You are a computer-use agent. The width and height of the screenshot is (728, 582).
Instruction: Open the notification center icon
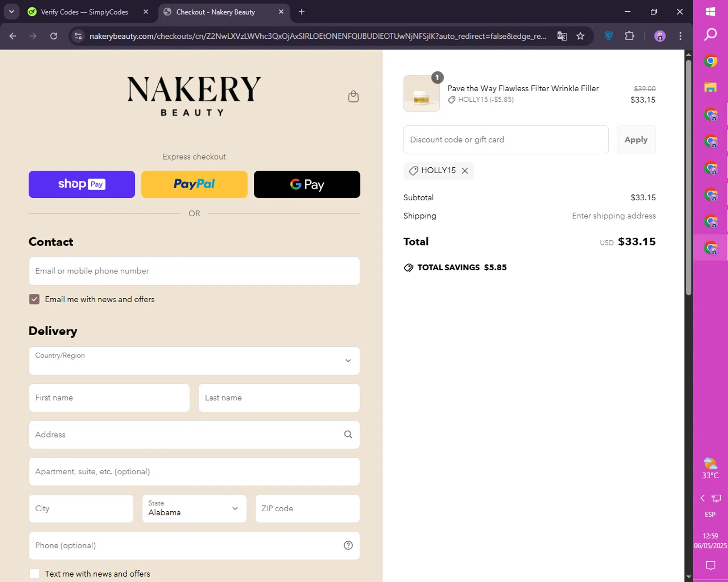711,566
